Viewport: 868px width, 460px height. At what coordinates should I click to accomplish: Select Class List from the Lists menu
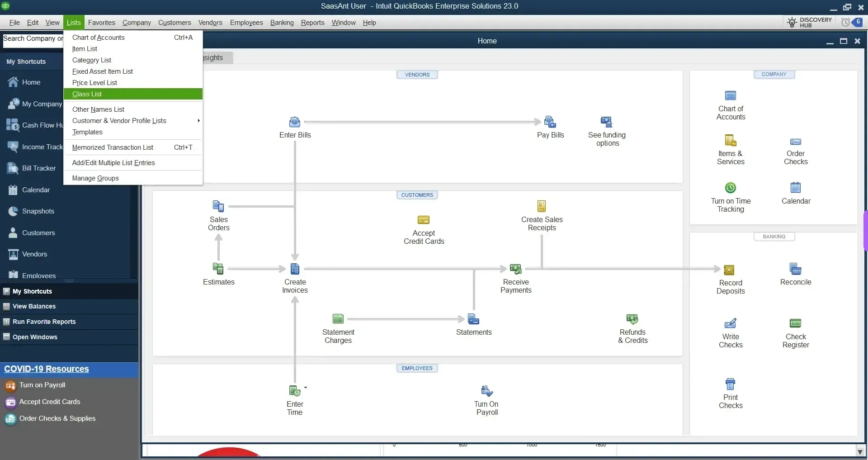click(133, 94)
